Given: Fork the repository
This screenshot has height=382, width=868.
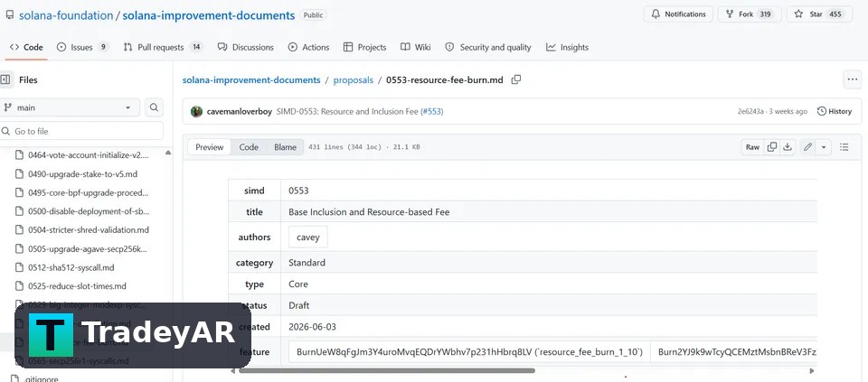Looking at the screenshot, I should pos(750,14).
